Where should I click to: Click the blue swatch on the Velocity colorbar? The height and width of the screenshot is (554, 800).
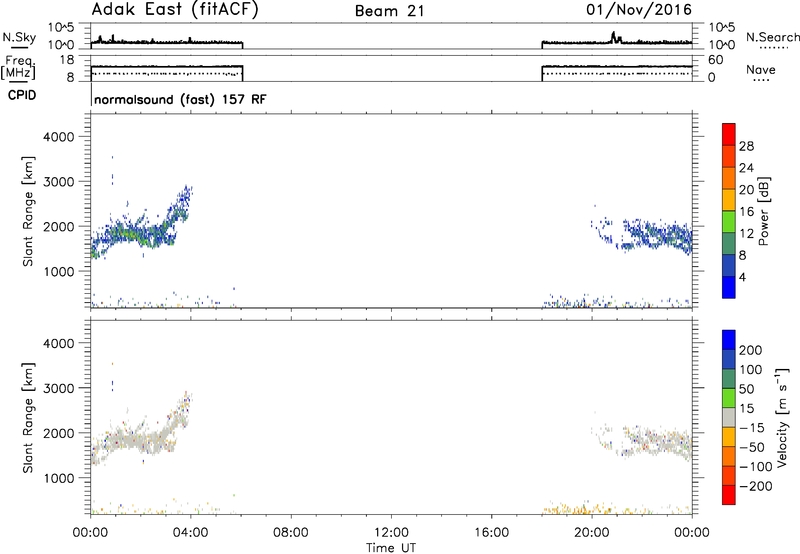point(729,339)
